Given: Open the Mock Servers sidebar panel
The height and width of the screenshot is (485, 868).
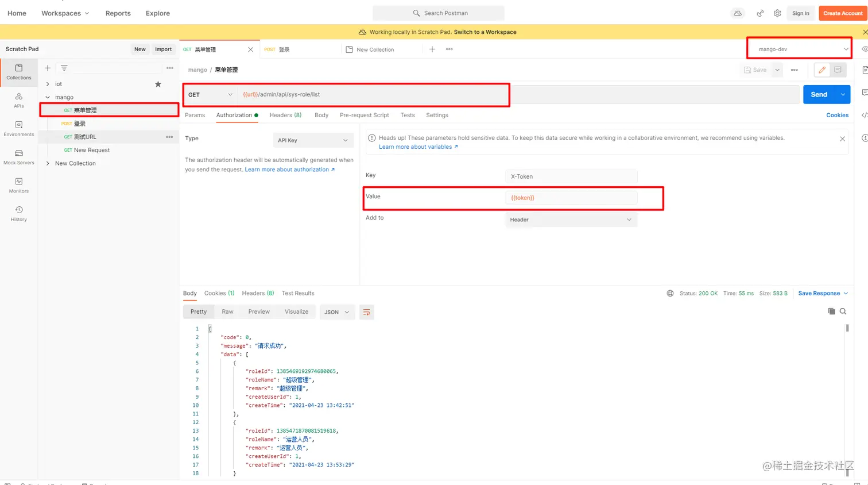Looking at the screenshot, I should tap(19, 156).
